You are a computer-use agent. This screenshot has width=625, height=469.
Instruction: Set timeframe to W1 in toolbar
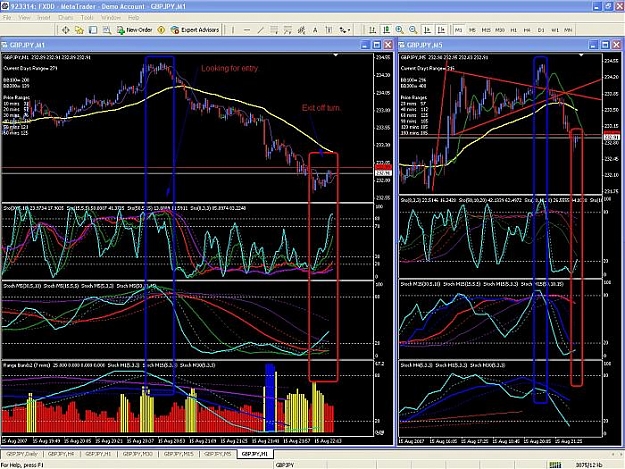click(x=554, y=30)
